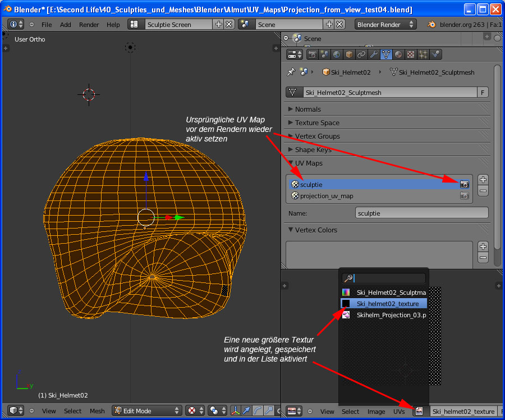Open the Blender Render engine dropdown
Screen dimensions: 505x420
pos(385,24)
